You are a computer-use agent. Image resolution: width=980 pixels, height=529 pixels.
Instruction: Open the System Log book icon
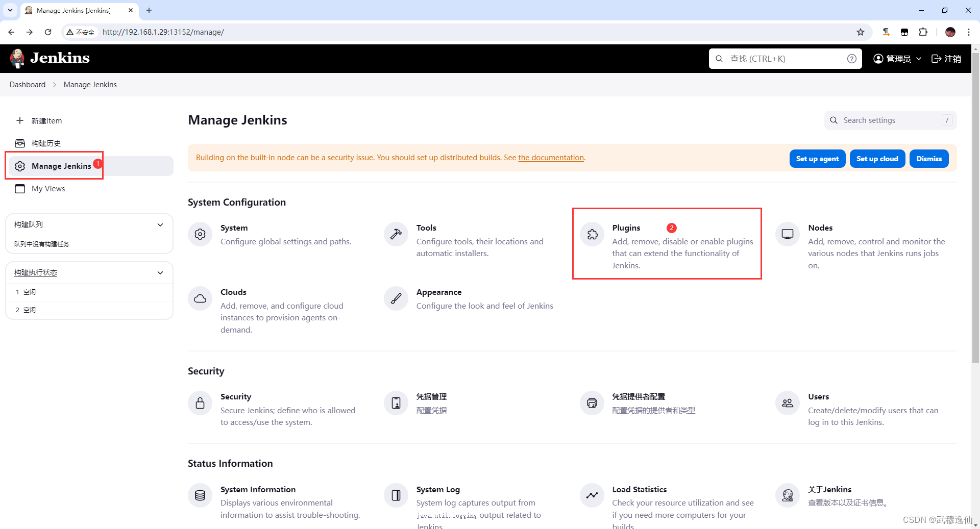tap(396, 495)
